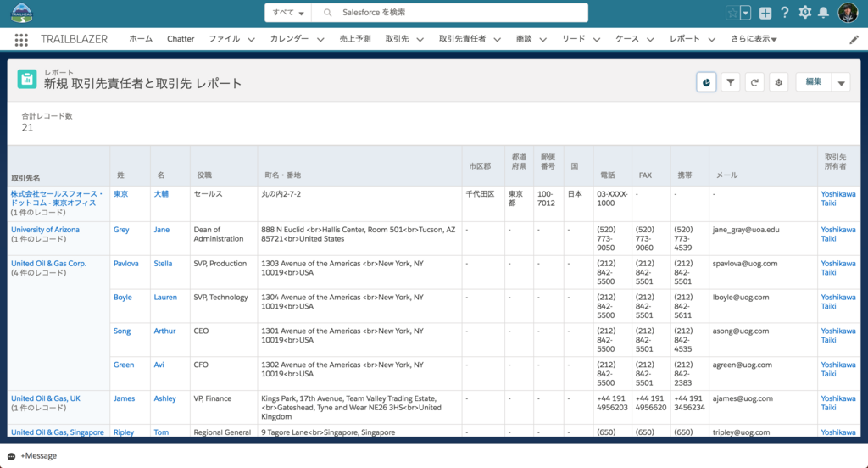Expand the ケース tab chevron
The image size is (868, 468).
(x=650, y=39)
